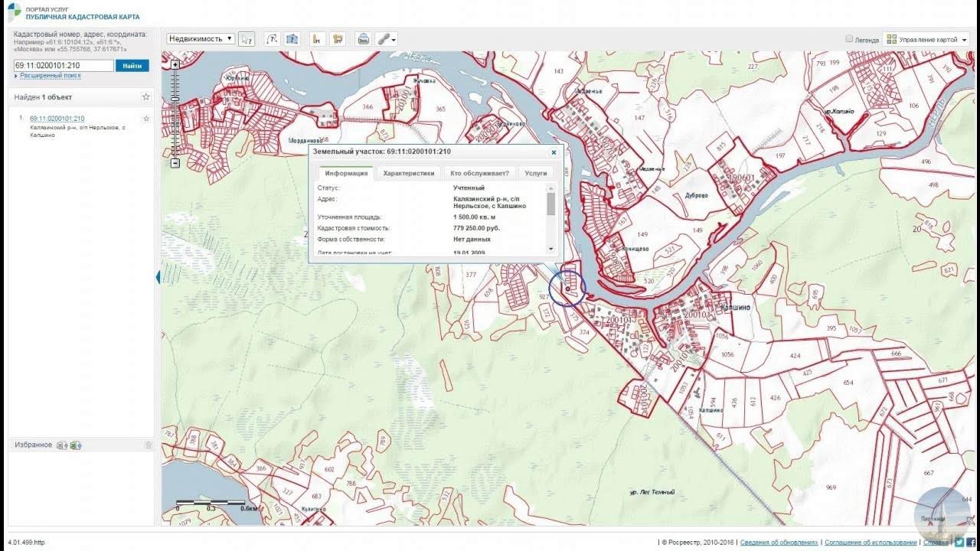The image size is (980, 551).
Task: Open the share link tool dropdown
Action: click(x=387, y=39)
